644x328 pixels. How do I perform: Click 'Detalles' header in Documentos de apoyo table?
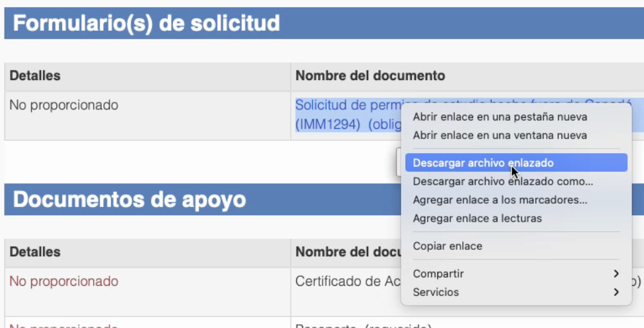pyautogui.click(x=35, y=252)
